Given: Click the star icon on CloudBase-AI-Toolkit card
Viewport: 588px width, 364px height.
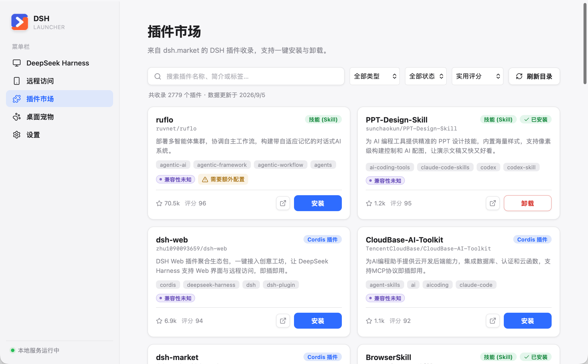Looking at the screenshot, I should (x=369, y=321).
